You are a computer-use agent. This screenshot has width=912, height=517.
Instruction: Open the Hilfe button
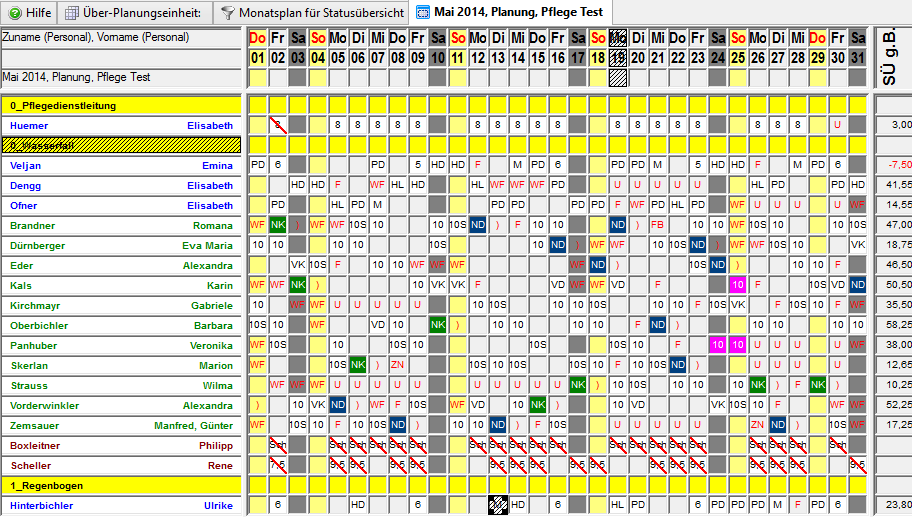[29, 13]
